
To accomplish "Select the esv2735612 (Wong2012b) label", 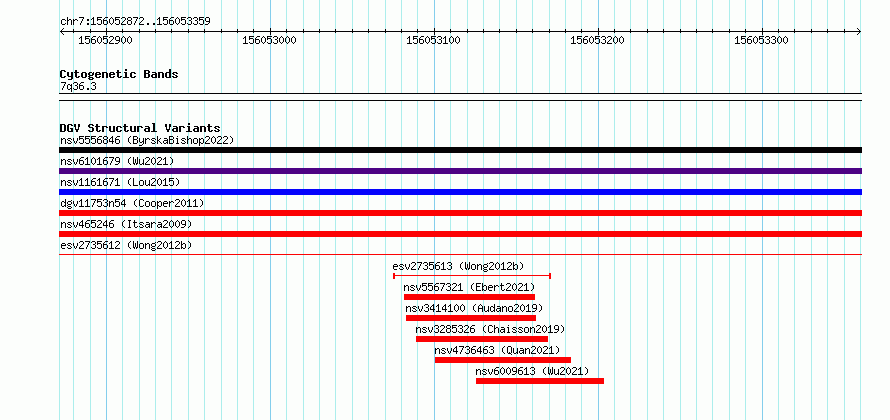I will [126, 245].
